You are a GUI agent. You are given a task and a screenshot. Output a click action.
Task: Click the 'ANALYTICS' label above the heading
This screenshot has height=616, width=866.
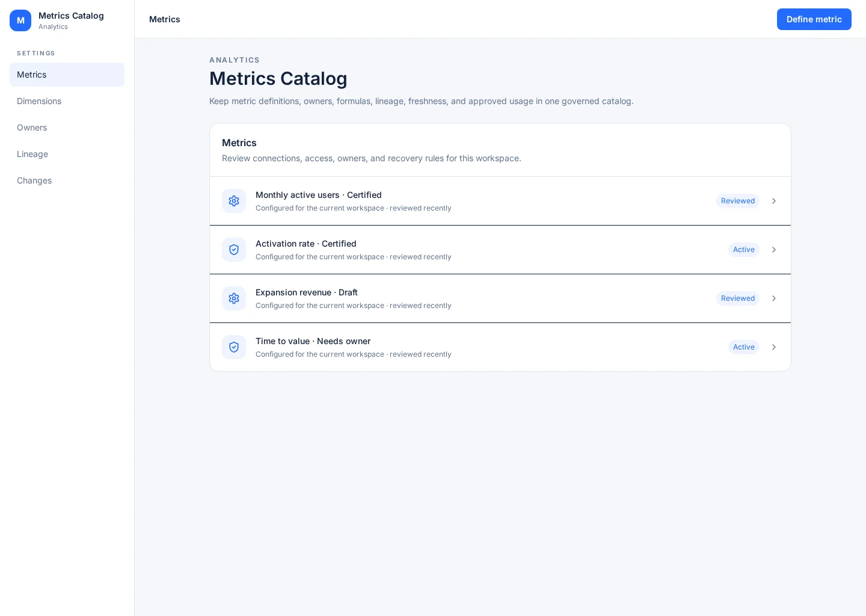235,60
